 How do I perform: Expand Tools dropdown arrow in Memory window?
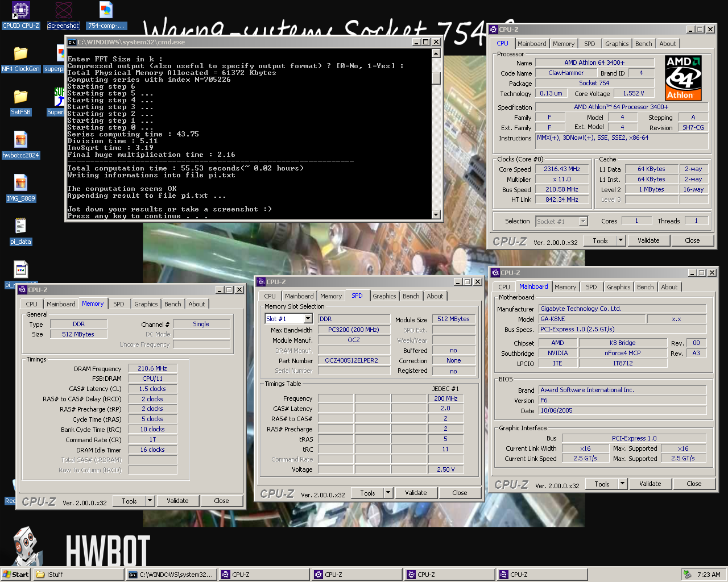click(x=150, y=501)
